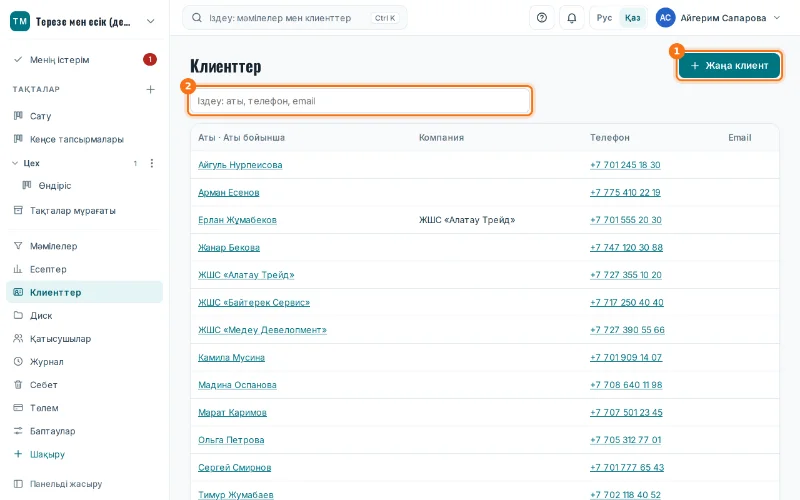Click phone number +7 705 312 77 01
Viewport: 800px width, 500px height.
(x=626, y=440)
